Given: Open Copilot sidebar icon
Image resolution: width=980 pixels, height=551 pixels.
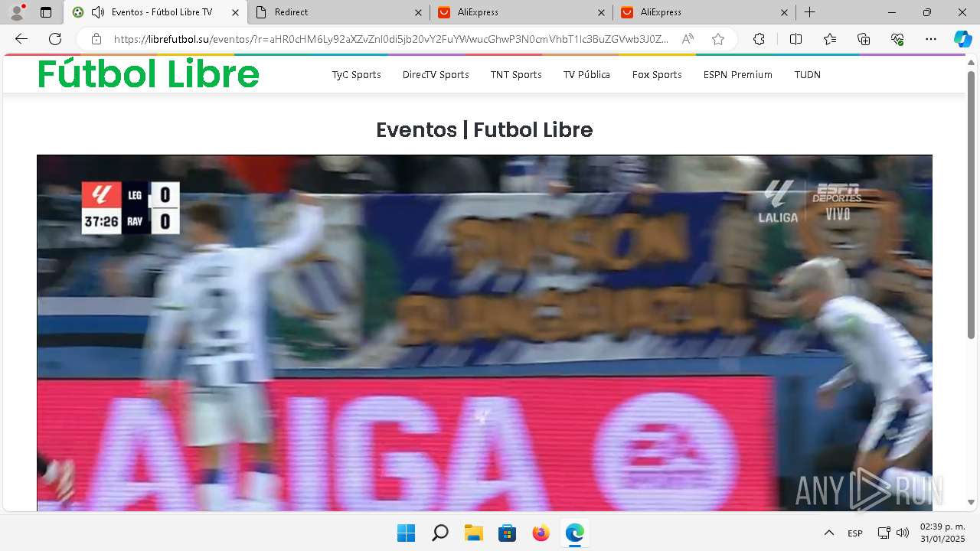Looking at the screenshot, I should [962, 39].
